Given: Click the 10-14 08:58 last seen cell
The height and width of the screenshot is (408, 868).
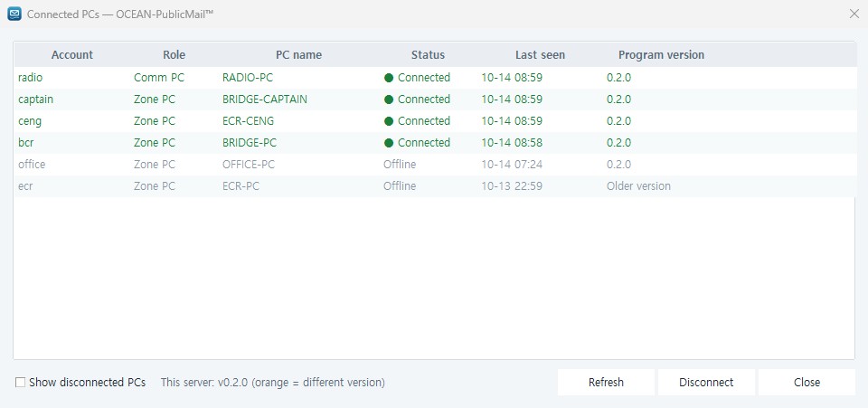Looking at the screenshot, I should 512,142.
